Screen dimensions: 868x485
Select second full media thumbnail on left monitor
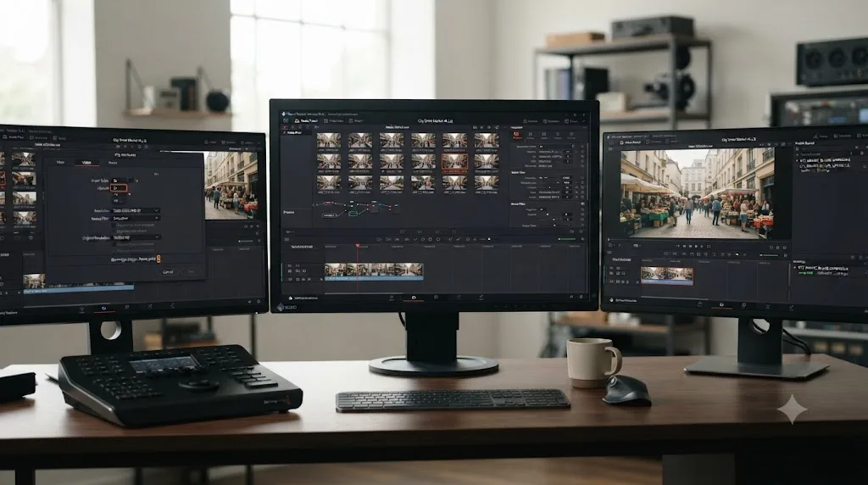pyautogui.click(x=24, y=179)
